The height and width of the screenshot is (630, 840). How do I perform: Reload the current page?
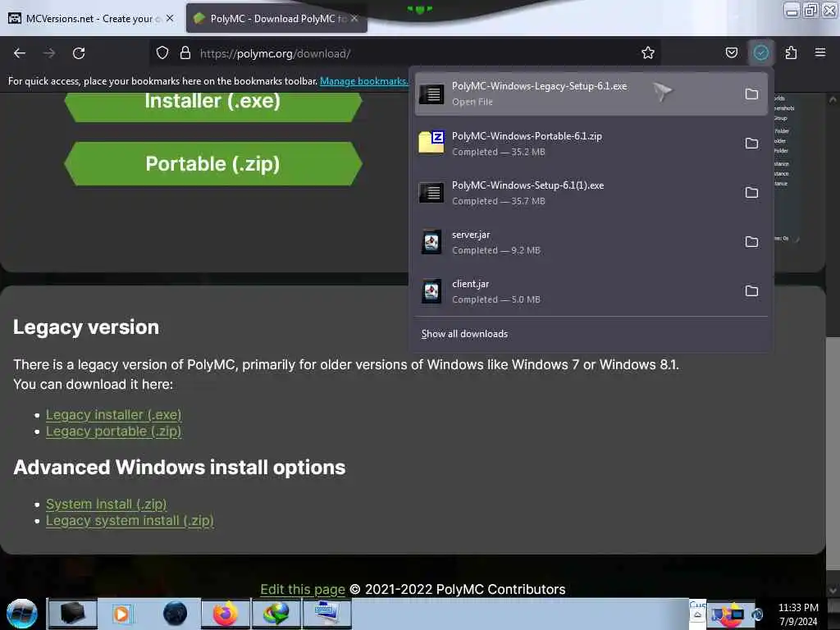point(79,53)
